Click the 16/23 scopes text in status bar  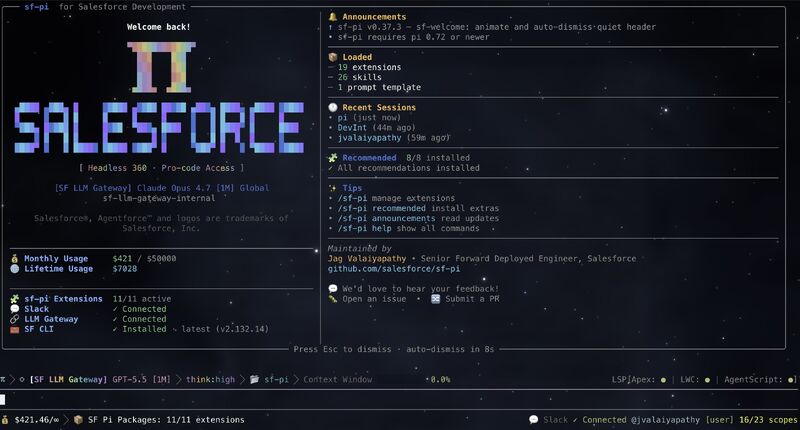click(x=768, y=420)
